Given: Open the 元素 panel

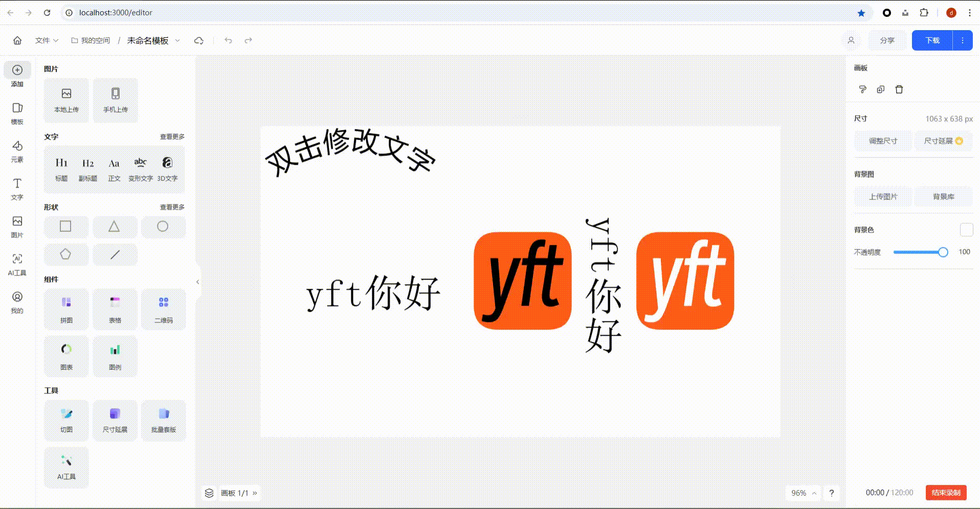Looking at the screenshot, I should pos(17,151).
